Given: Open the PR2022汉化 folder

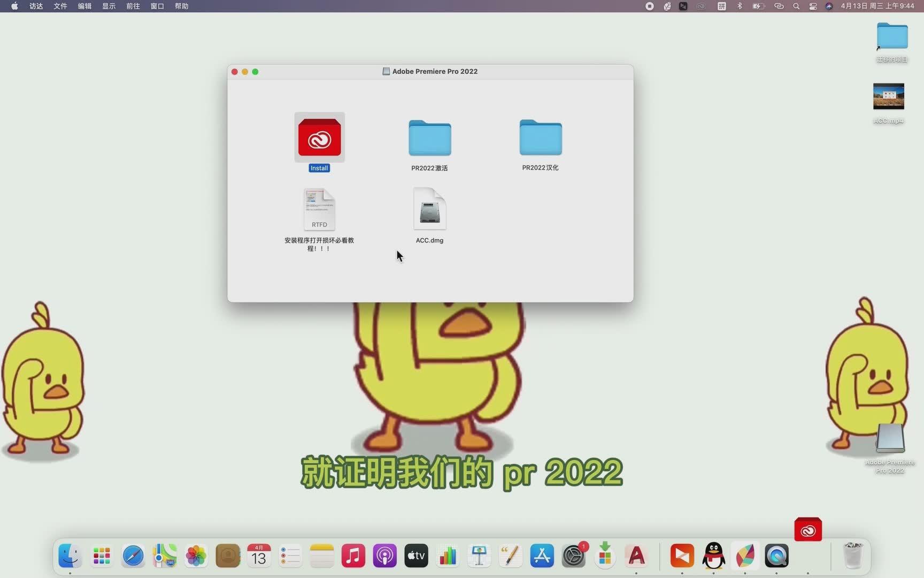Looking at the screenshot, I should pyautogui.click(x=541, y=138).
